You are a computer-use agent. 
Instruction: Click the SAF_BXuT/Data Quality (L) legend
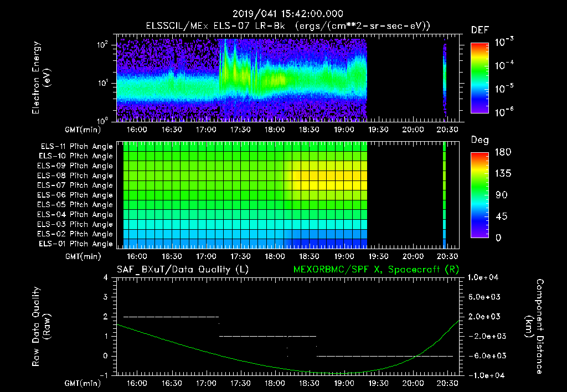pos(183,270)
